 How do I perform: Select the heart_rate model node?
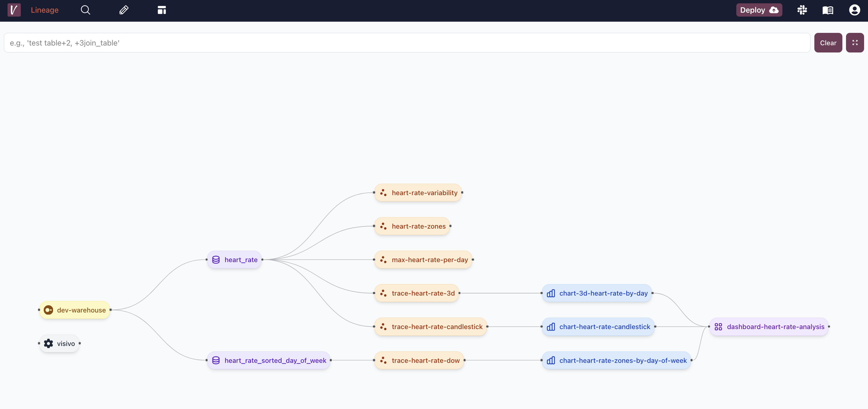point(234,260)
